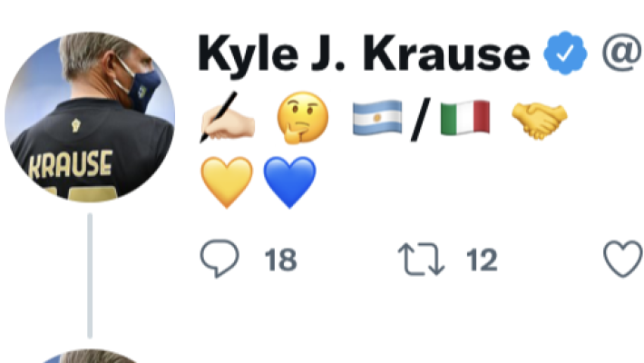The image size is (644, 363).
Task: Open the next tweet's avatar at bottom
Action: point(89,356)
